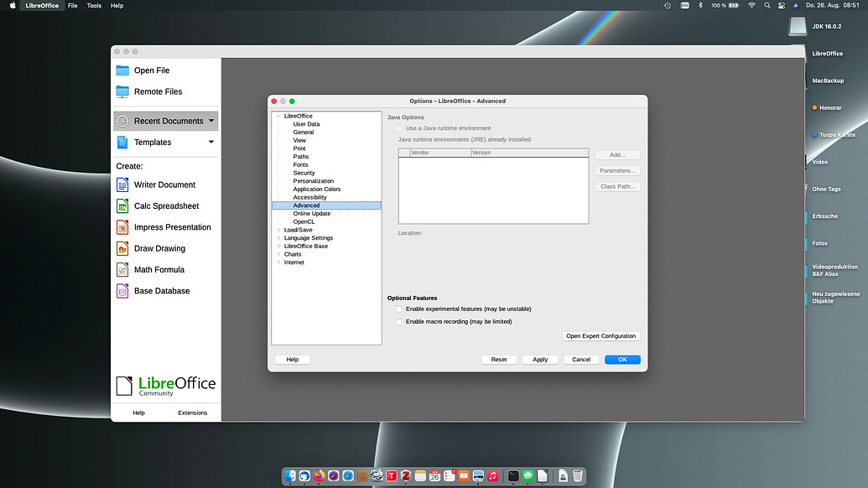Create a new Math Formula

tap(159, 269)
